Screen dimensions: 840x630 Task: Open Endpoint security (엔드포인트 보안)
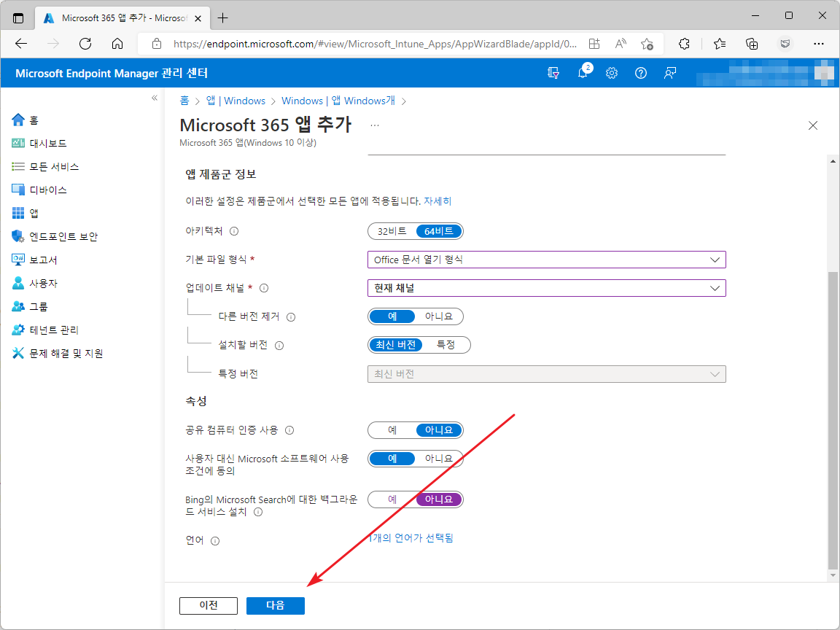(x=55, y=236)
